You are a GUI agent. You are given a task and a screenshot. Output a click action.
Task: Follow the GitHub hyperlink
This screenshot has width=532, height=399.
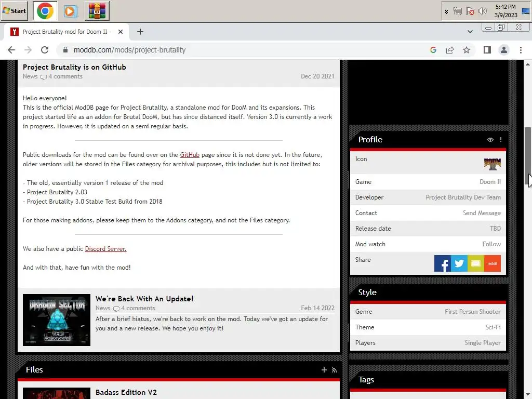pyautogui.click(x=190, y=155)
